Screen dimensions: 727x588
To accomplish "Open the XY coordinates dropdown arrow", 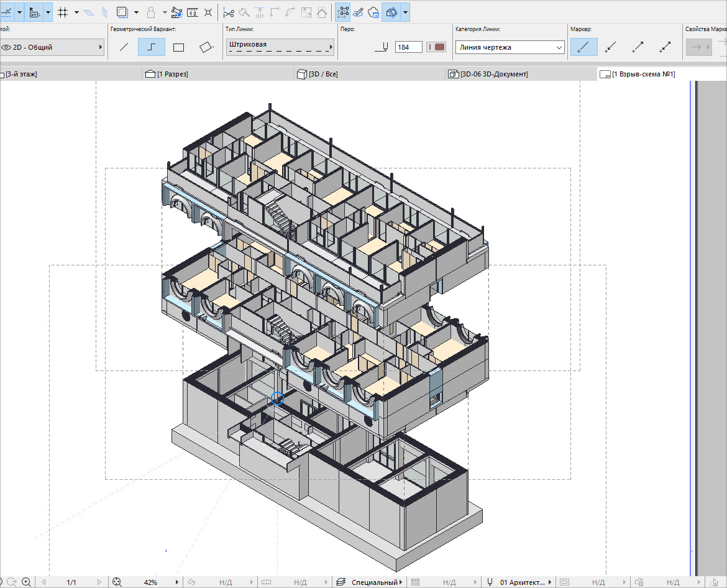I will click(x=48, y=12).
